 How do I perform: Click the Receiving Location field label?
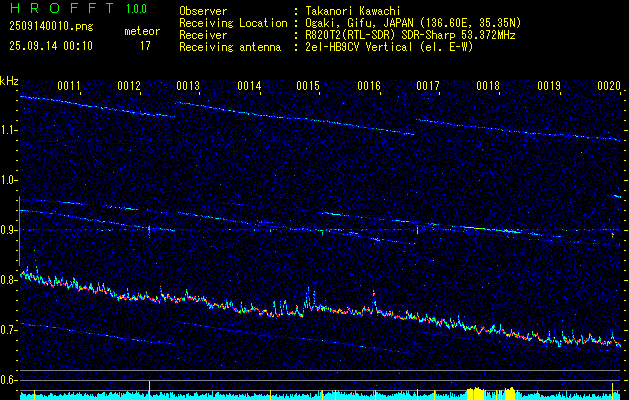(233, 22)
